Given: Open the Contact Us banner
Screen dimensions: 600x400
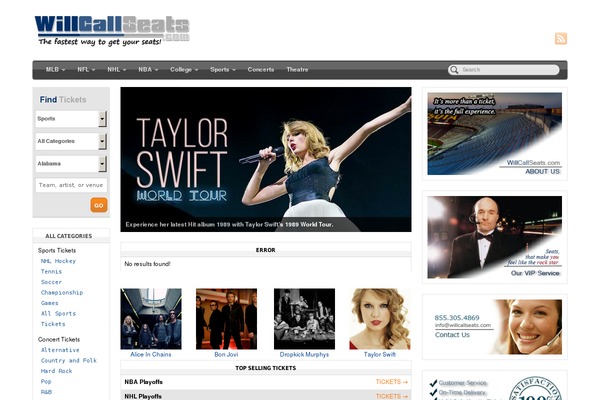Looking at the screenshot, I should tap(495, 327).
